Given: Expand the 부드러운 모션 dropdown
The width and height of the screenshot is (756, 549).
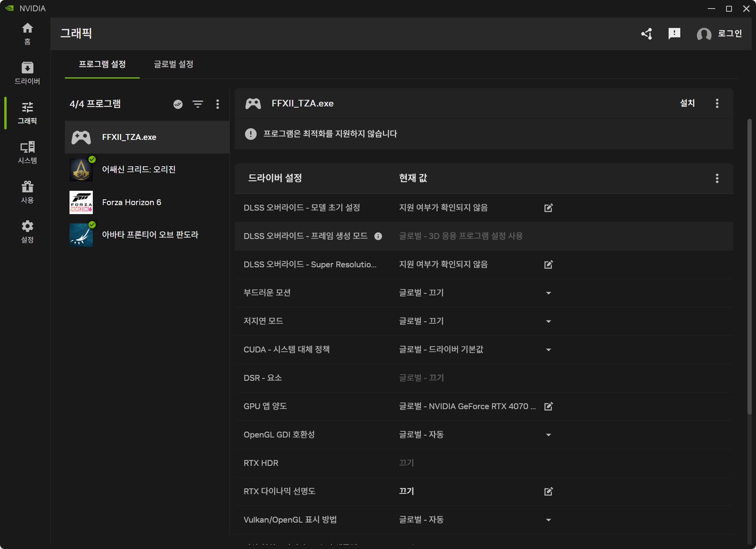Looking at the screenshot, I should pyautogui.click(x=548, y=293).
